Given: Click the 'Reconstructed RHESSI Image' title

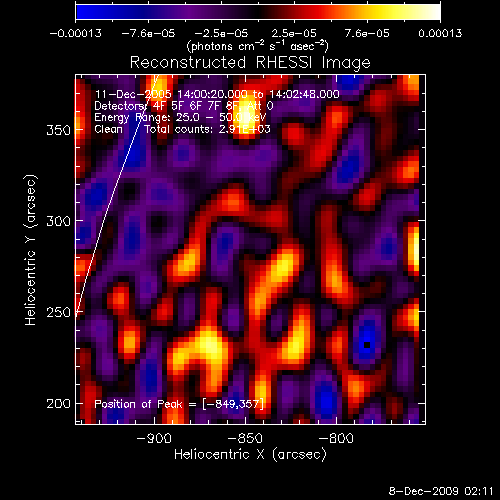Looking at the screenshot, I should [250, 63].
